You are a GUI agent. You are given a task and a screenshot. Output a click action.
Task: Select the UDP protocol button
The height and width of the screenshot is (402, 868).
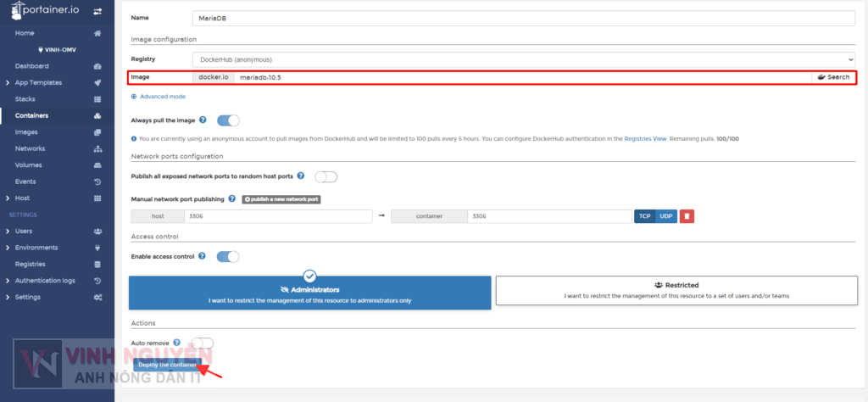coord(666,216)
